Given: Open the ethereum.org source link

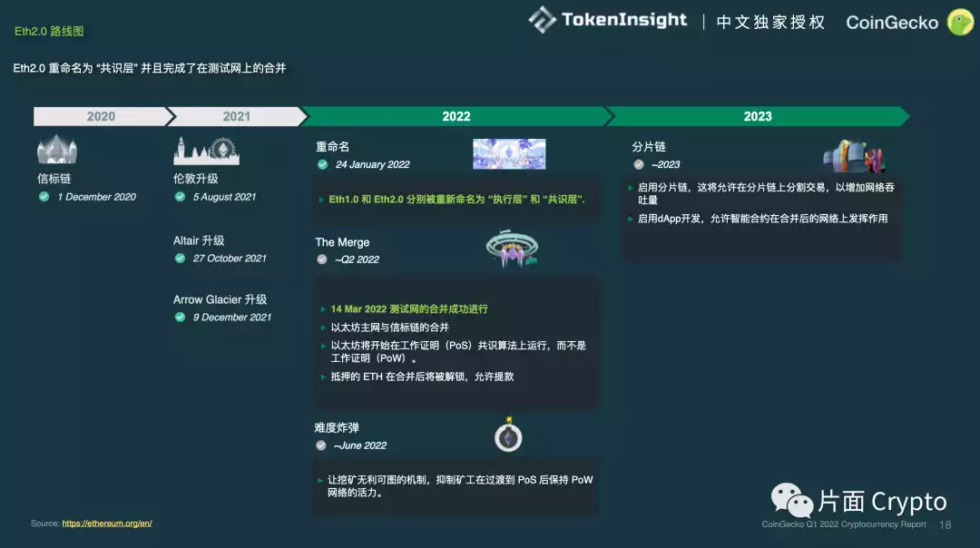Looking at the screenshot, I should click(107, 524).
